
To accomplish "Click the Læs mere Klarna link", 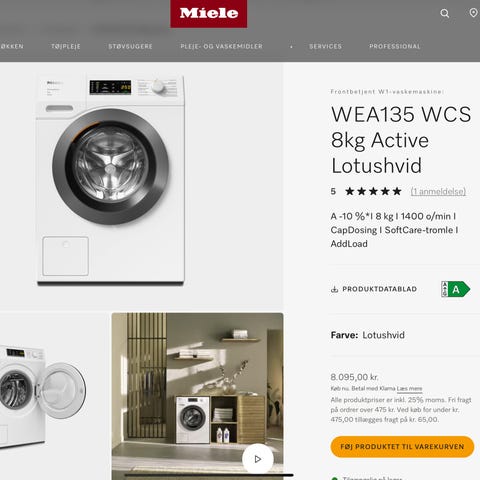I will pos(409,388).
